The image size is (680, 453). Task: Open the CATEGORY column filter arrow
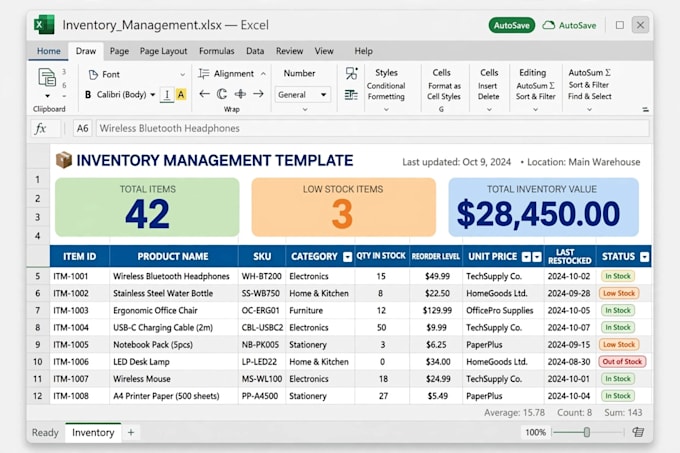click(x=347, y=257)
